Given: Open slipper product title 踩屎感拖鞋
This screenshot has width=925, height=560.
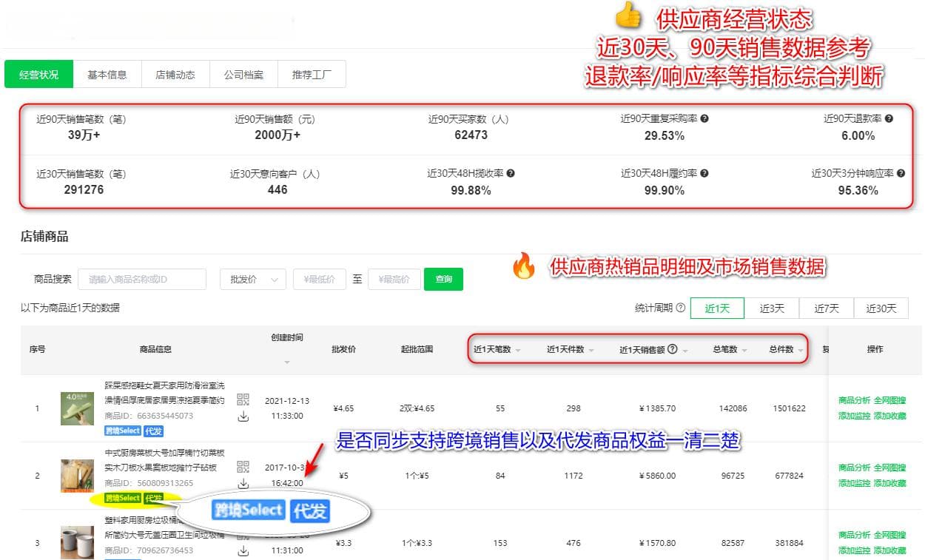Looking at the screenshot, I should click(x=164, y=392).
